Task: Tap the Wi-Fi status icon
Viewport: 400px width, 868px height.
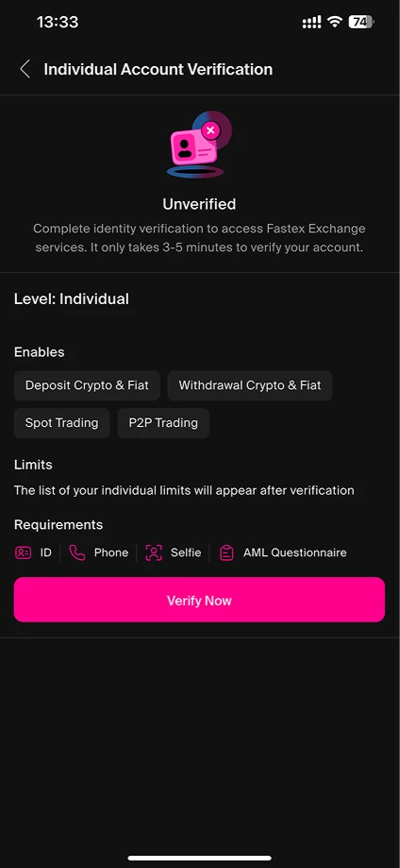Action: (x=334, y=22)
